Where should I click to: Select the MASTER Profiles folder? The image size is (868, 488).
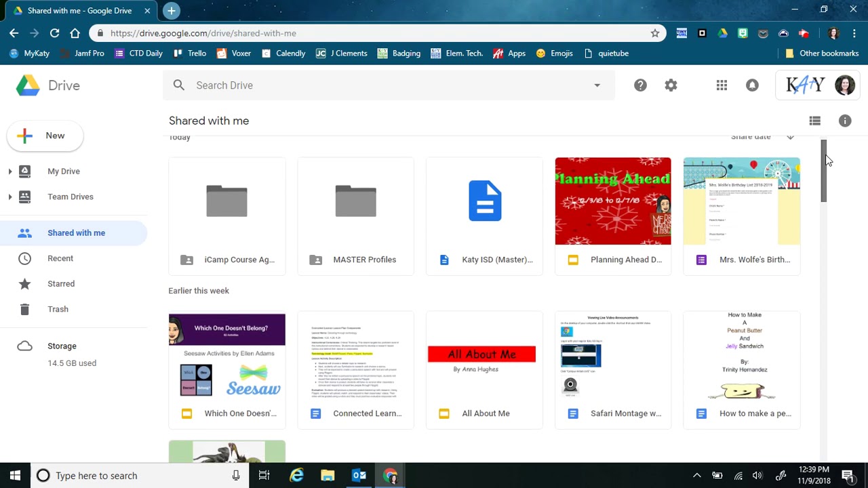355,217
